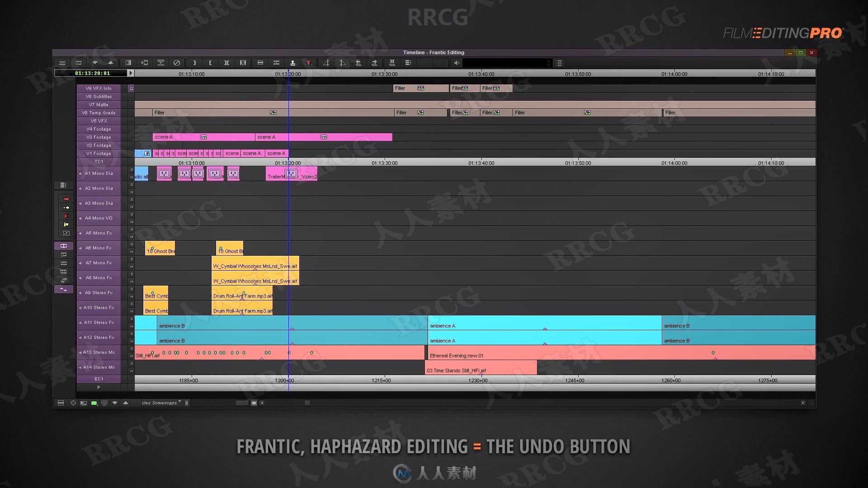868x488 pixels.
Task: Solo the A1 Mono Dia track
Action: pyautogui.click(x=132, y=170)
